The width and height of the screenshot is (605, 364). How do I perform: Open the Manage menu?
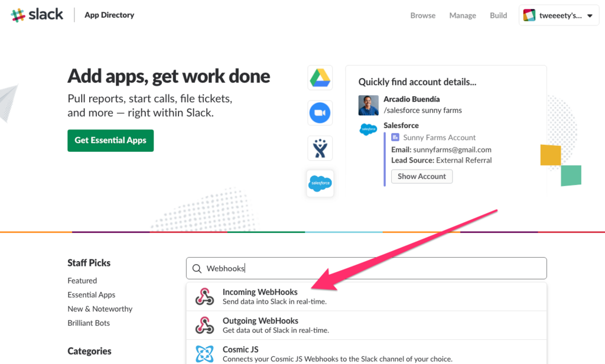pyautogui.click(x=463, y=15)
